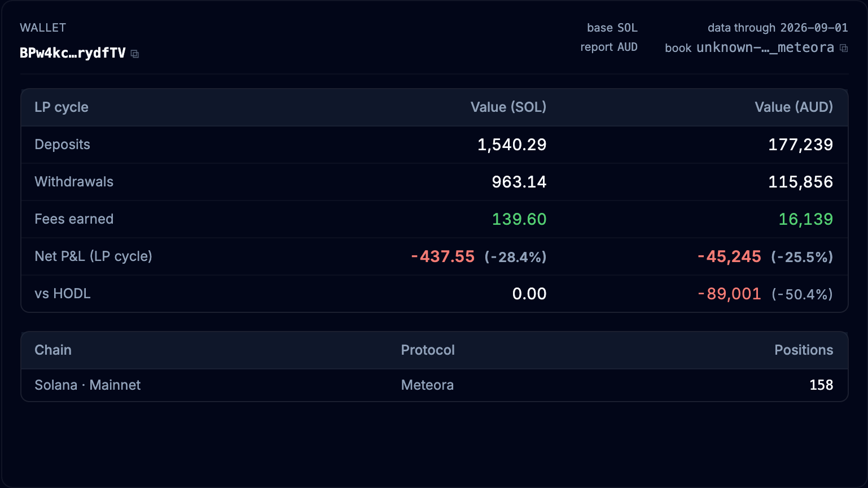
Task: Select the Withdrawals row label
Action: [x=74, y=182]
